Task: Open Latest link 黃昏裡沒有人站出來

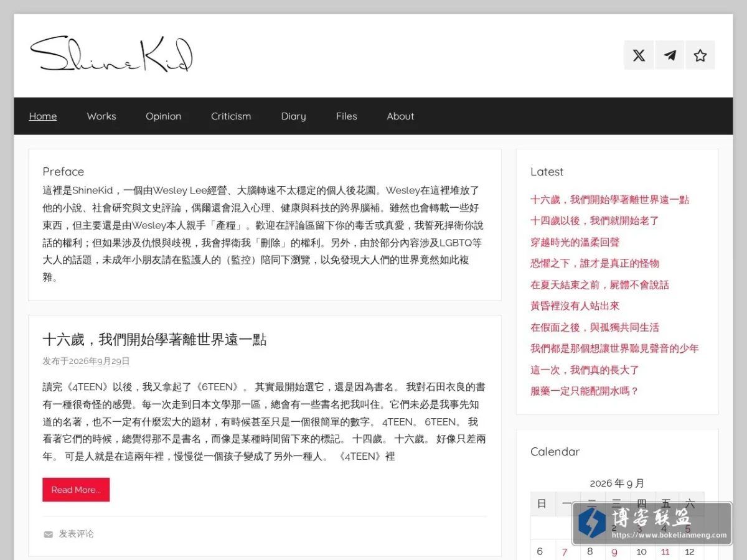Action: click(x=575, y=306)
